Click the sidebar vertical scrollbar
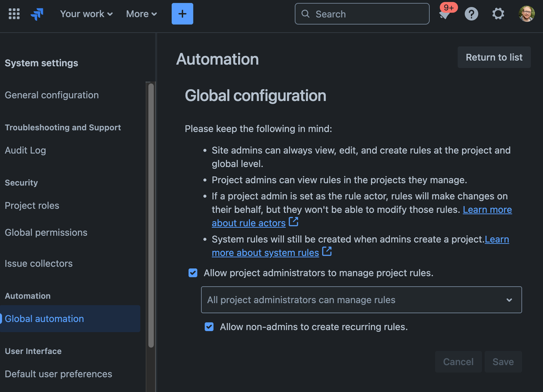Screen dimensions: 543x392 point(151,214)
